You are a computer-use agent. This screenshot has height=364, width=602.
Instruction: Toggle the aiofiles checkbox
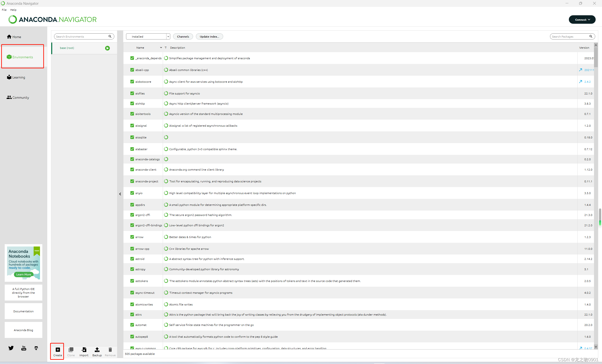click(x=132, y=93)
